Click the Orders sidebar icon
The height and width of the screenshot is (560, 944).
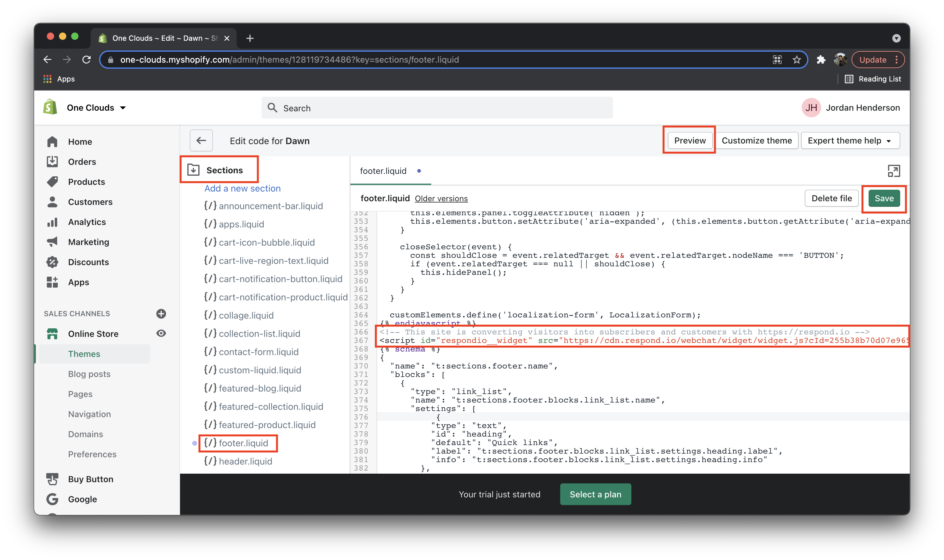(53, 161)
